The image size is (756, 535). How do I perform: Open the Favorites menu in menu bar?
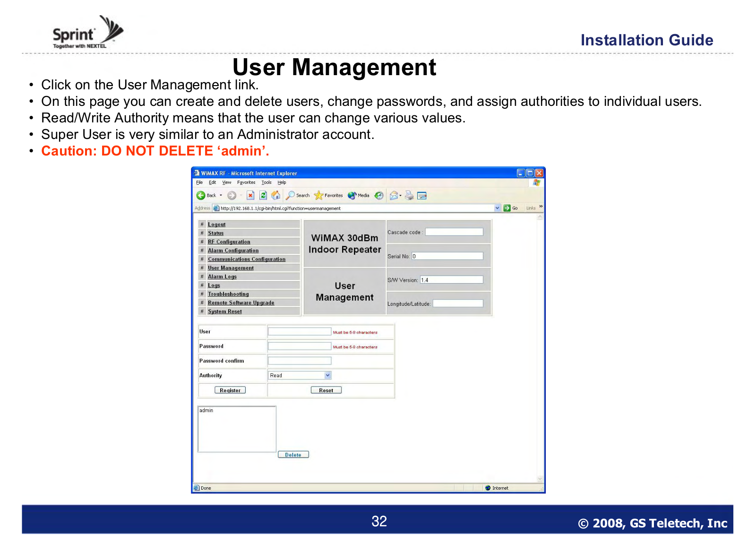[x=246, y=182]
